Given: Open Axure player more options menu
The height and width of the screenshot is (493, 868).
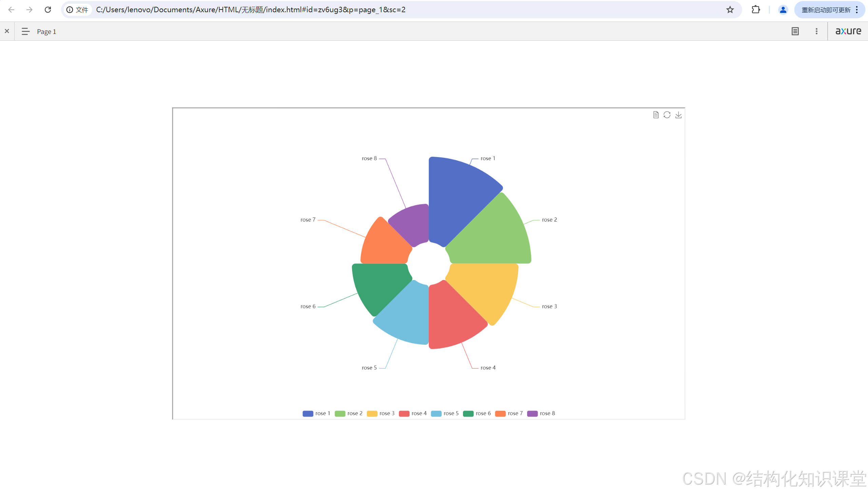Looking at the screenshot, I should pos(816,31).
